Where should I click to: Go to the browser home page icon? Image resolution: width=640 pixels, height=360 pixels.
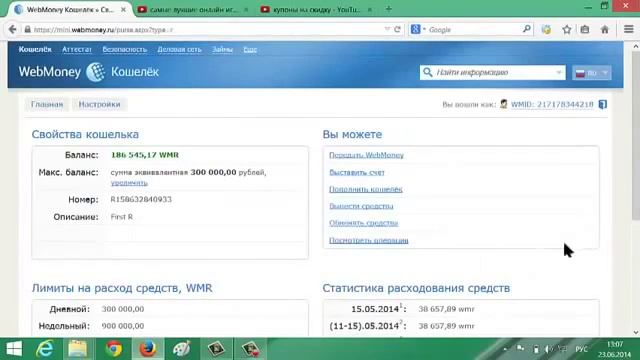click(x=605, y=29)
